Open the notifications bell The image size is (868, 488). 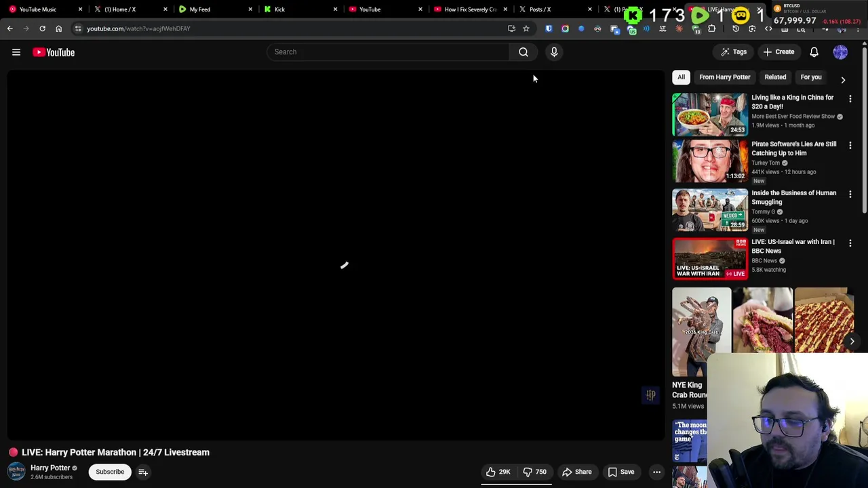tap(814, 52)
